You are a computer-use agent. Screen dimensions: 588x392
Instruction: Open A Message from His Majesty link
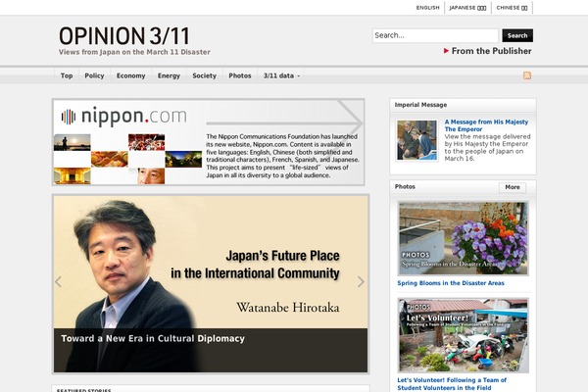tap(486, 125)
